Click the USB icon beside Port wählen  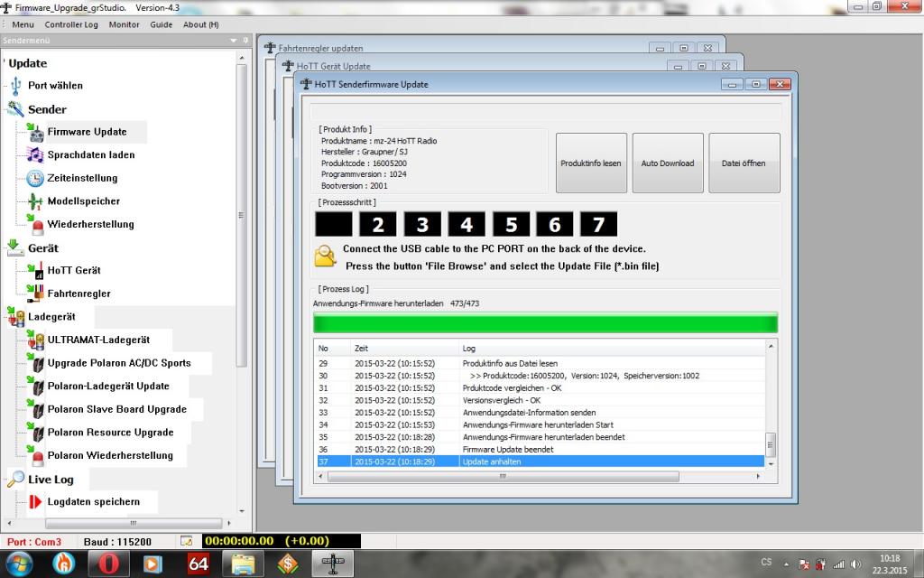[14, 86]
